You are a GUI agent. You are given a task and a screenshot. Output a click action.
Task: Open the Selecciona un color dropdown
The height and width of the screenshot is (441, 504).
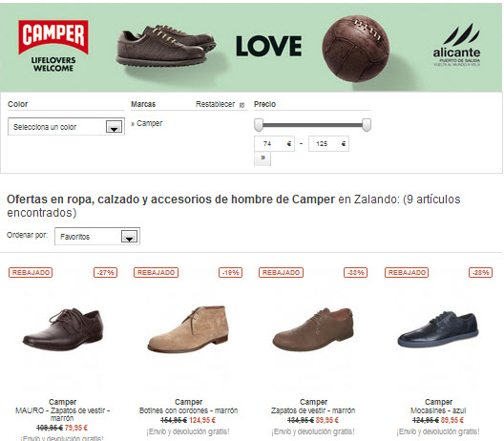66,127
